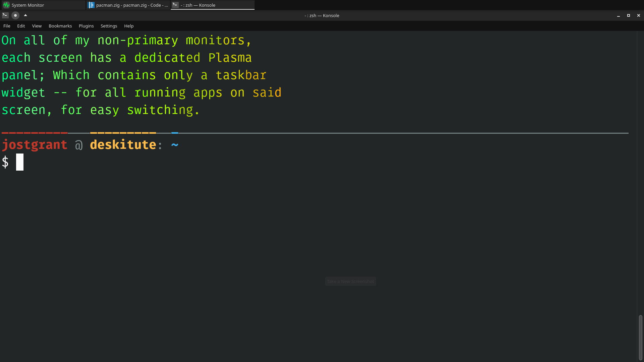Open the Help menu

(x=129, y=26)
